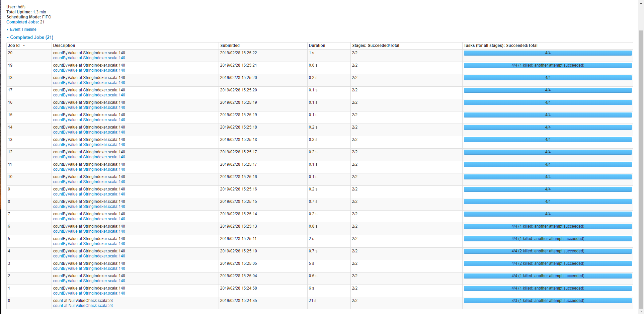The image size is (644, 314).
Task: Click the task progress bar for job 20
Action: click(548, 53)
